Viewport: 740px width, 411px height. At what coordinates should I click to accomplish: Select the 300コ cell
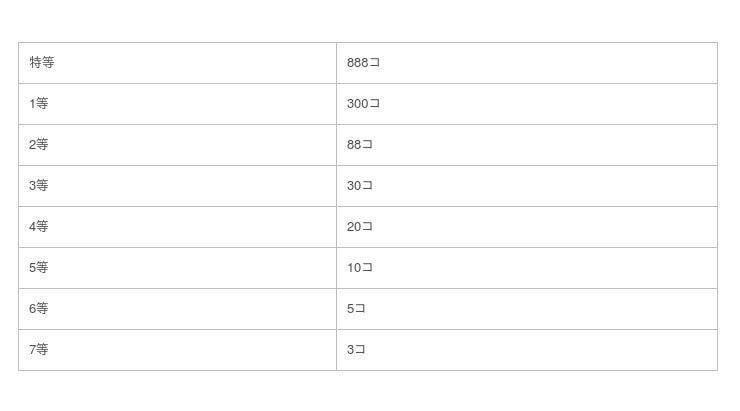point(363,104)
